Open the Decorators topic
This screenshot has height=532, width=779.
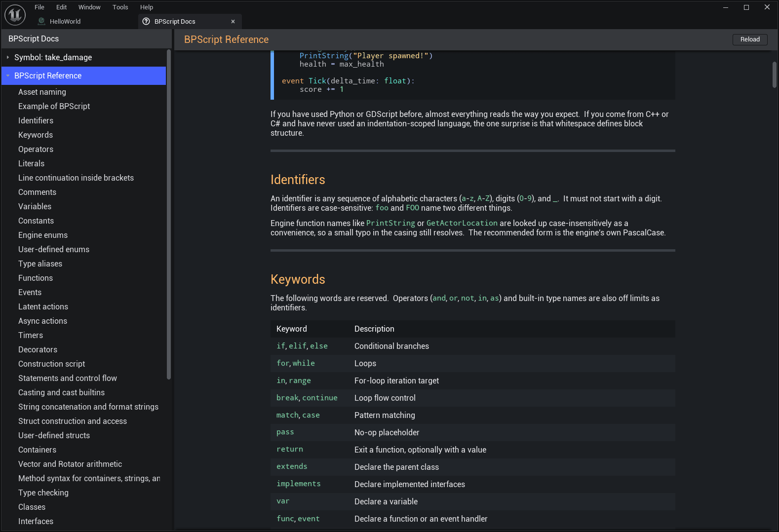(38, 349)
